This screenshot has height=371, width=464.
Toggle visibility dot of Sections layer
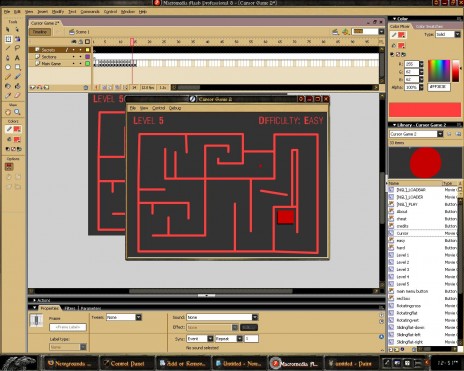[74, 57]
